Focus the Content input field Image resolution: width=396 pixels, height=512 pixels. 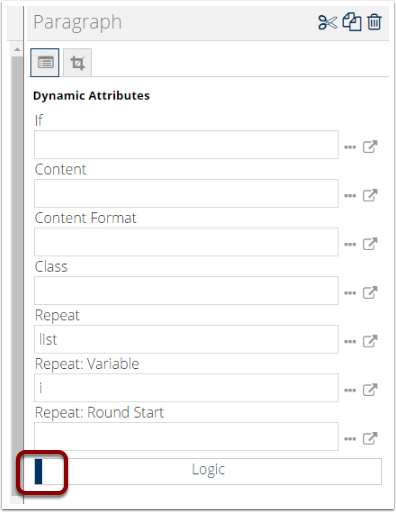point(186,194)
